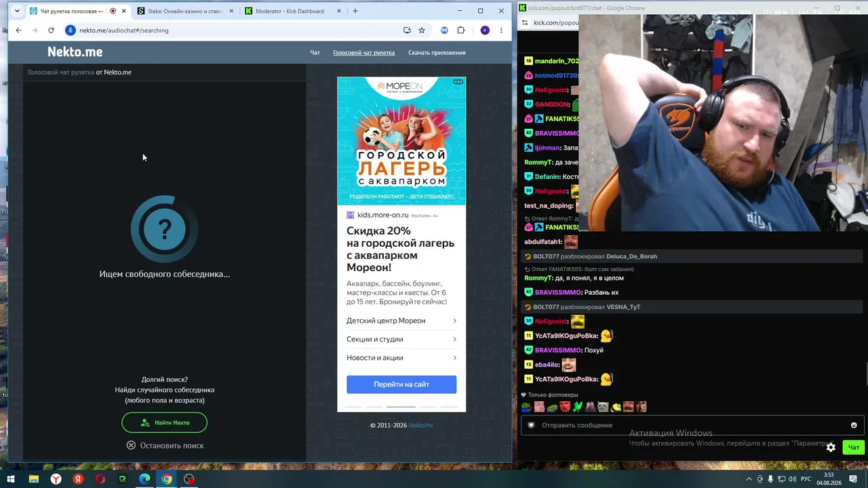Select the white cat emote in quick emotes
Screen dimensions: 868x488
[x=603, y=407]
